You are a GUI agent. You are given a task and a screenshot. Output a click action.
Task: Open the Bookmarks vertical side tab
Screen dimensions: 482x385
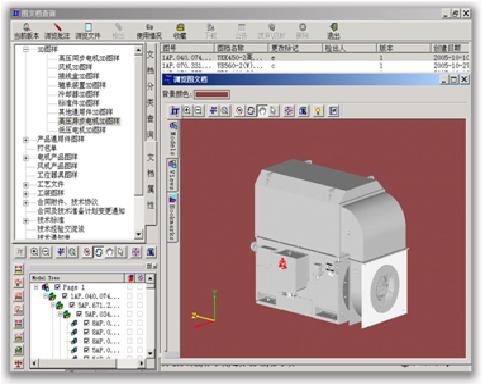tap(173, 217)
